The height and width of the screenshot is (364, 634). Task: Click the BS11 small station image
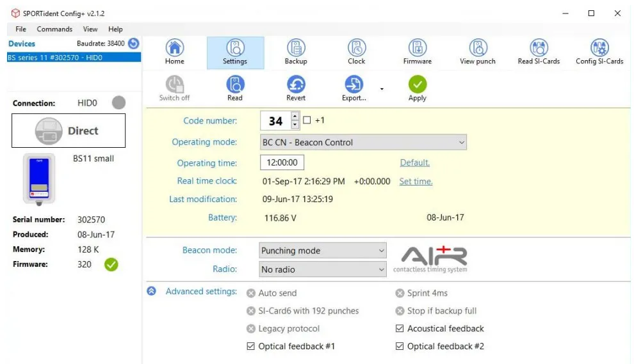(x=39, y=179)
